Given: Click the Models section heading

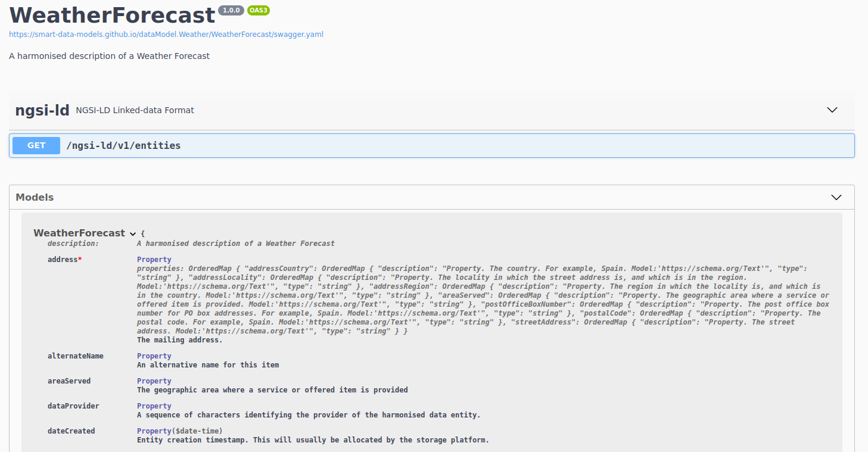Looking at the screenshot, I should (35, 197).
